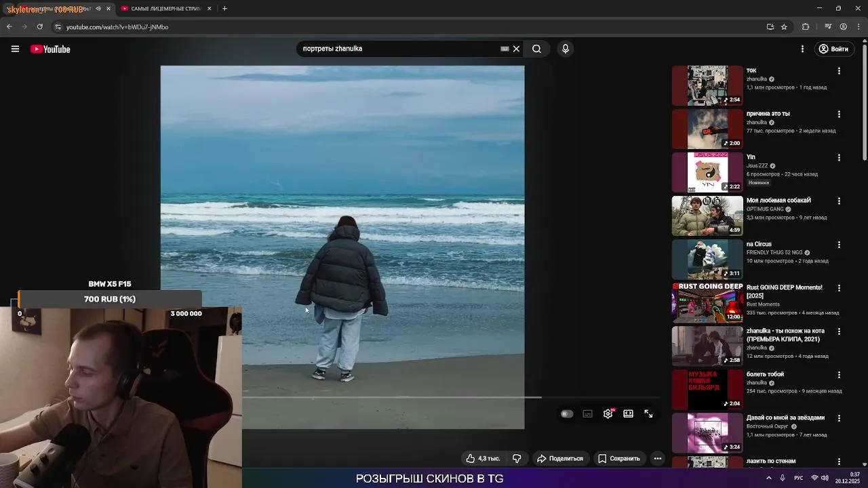Screen dimensions: 868x488
Task: Open 'Моя любимая собакай' video title
Action: [x=778, y=201]
